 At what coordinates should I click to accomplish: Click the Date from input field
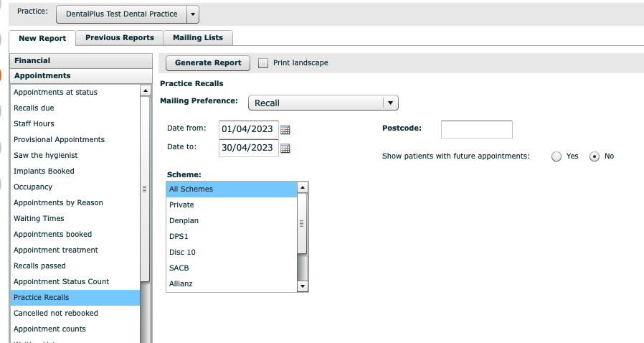pyautogui.click(x=248, y=129)
